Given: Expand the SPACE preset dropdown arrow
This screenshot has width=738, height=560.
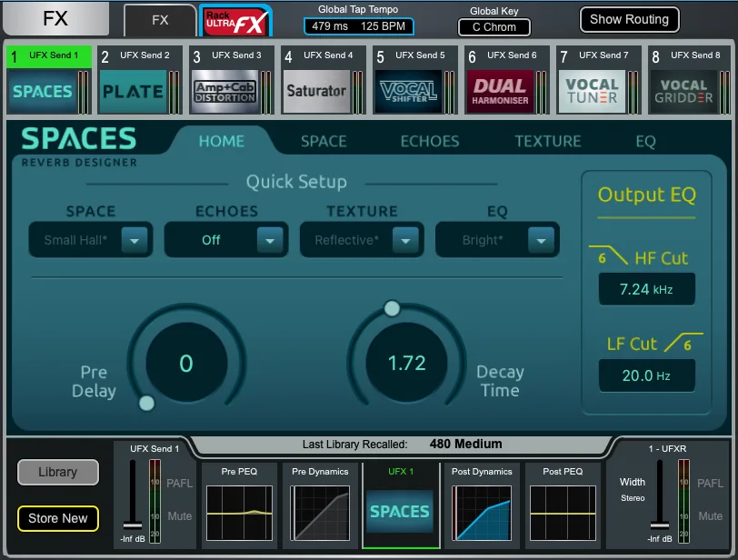Looking at the screenshot, I should 135,241.
